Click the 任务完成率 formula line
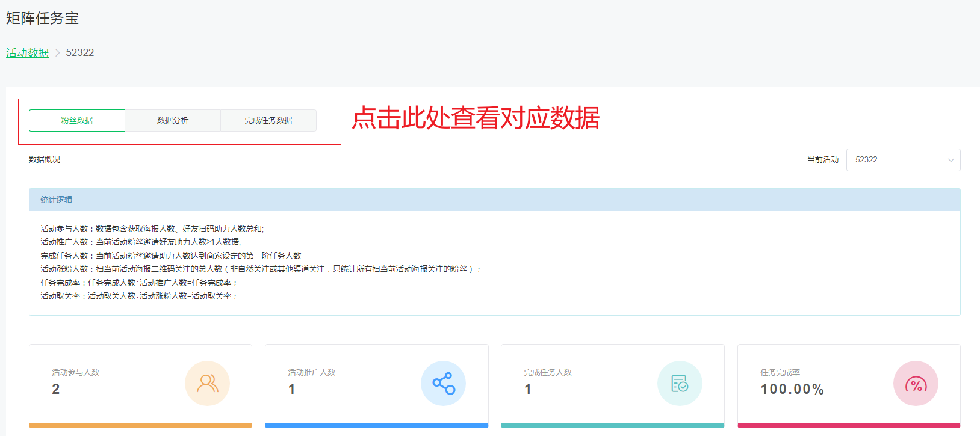The height and width of the screenshot is (436, 980). pyautogui.click(x=139, y=283)
